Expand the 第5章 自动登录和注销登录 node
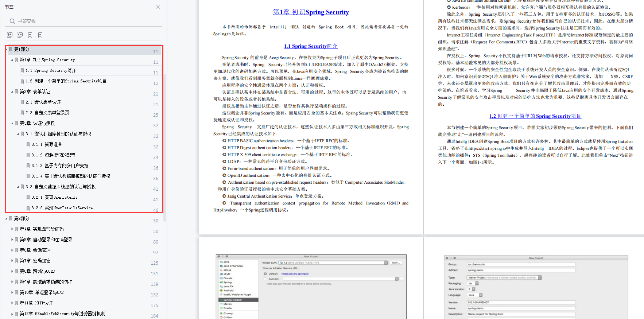Image resolution: width=644 pixels, height=319 pixels. click(12, 240)
